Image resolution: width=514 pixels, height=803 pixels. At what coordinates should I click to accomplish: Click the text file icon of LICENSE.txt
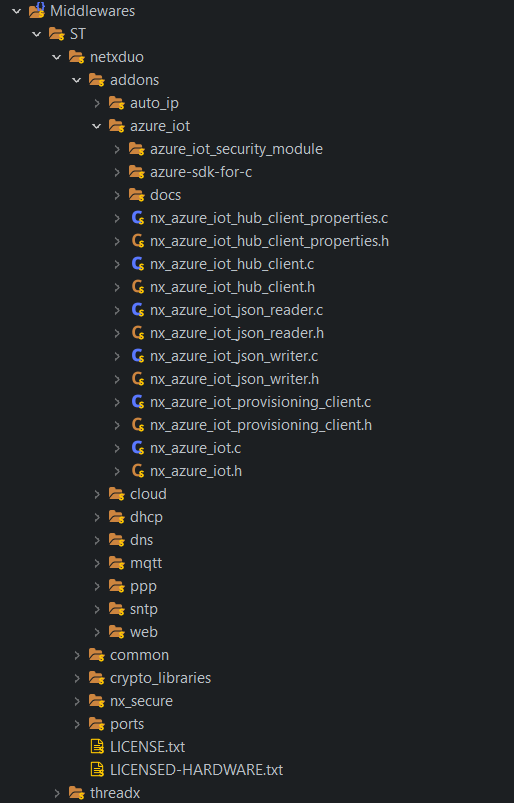[x=97, y=747]
